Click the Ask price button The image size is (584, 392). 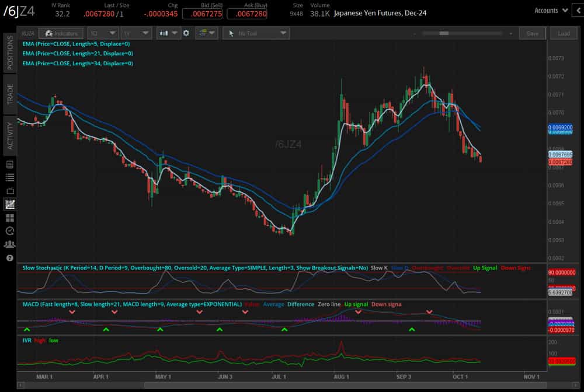tap(248, 13)
